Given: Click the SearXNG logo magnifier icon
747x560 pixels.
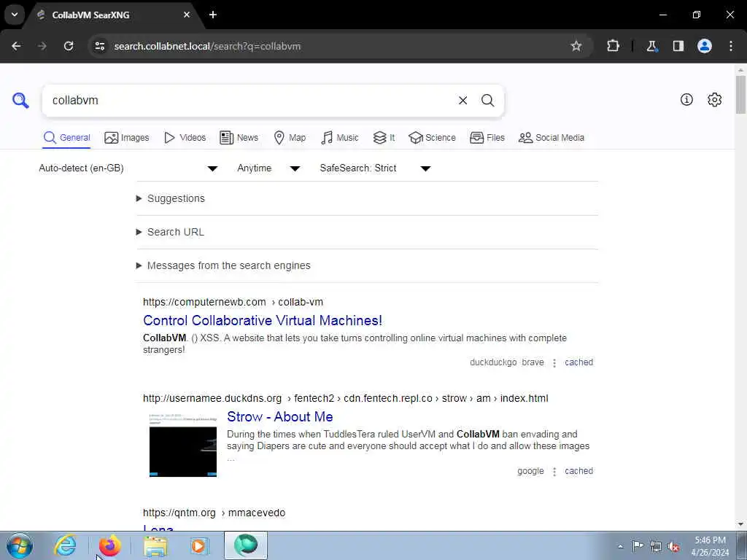Looking at the screenshot, I should click(x=20, y=101).
